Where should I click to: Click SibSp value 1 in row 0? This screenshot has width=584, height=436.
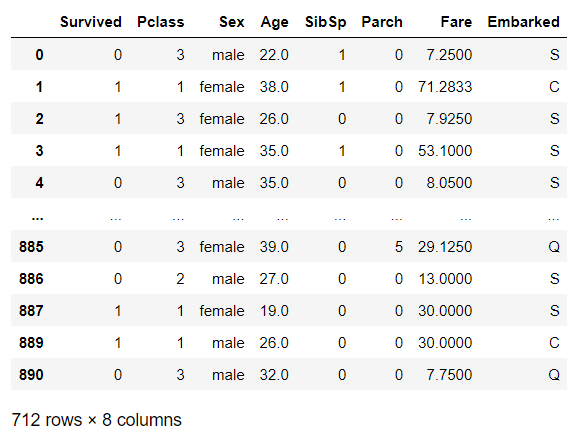click(x=342, y=55)
